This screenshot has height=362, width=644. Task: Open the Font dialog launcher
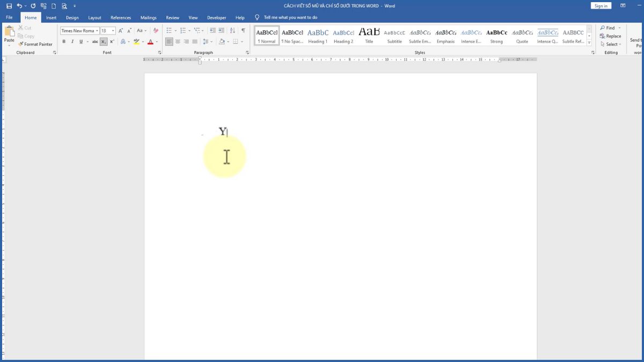[160, 53]
